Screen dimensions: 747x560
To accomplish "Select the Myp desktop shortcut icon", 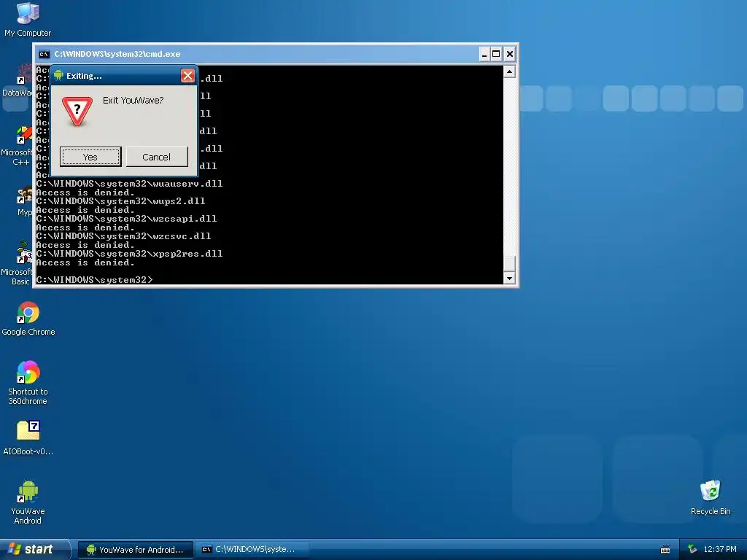I will pyautogui.click(x=24, y=195).
